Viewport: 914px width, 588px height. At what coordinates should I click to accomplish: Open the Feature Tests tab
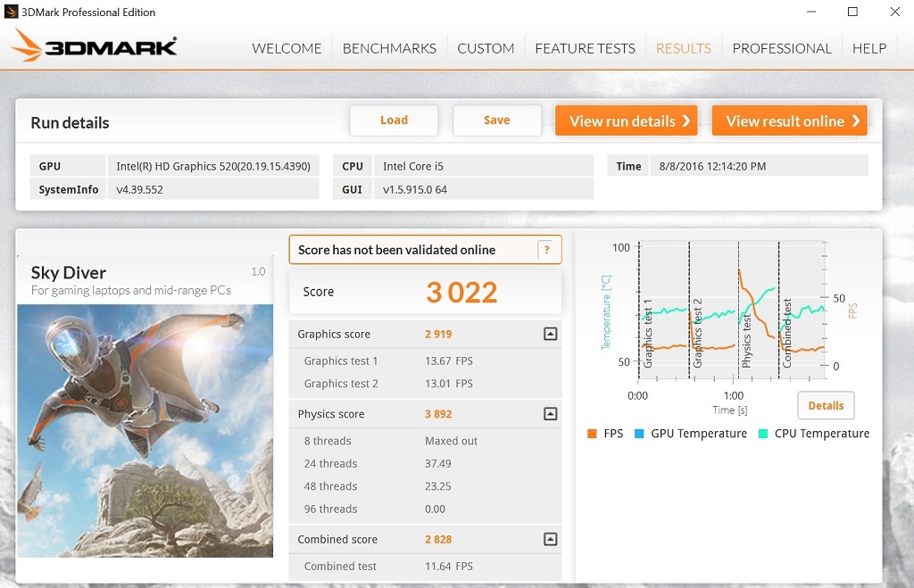pos(586,48)
